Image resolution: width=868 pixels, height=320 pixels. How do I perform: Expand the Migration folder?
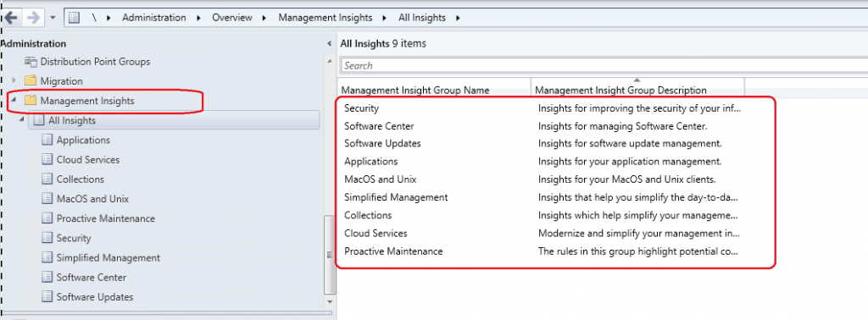(x=14, y=81)
